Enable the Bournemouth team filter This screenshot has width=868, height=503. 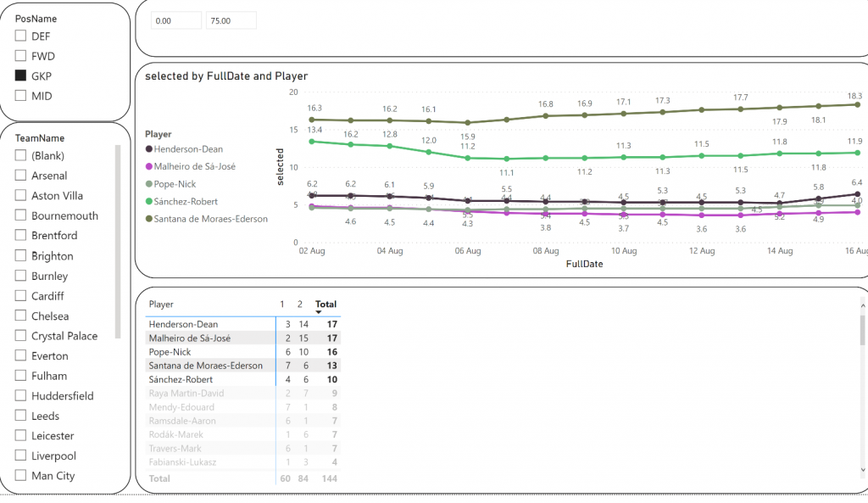pyautogui.click(x=20, y=215)
